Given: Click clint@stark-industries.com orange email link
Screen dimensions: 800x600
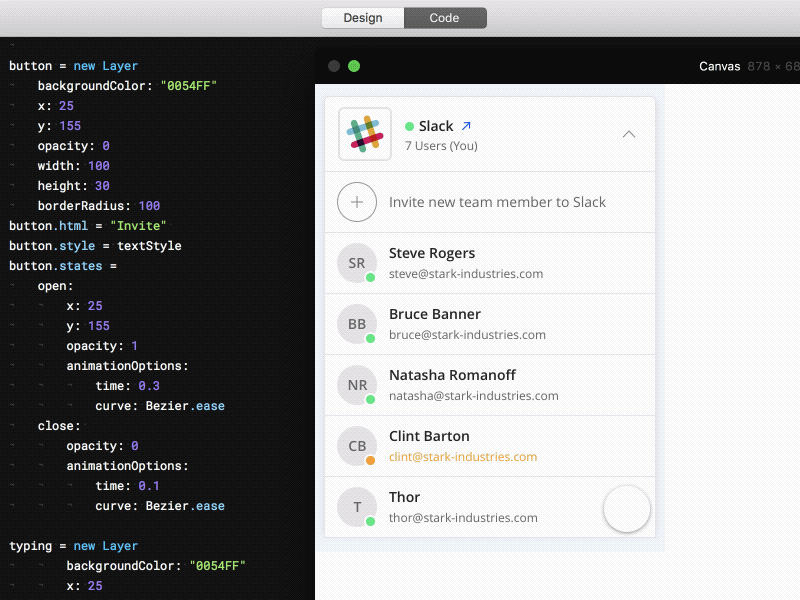Looking at the screenshot, I should (x=462, y=457).
